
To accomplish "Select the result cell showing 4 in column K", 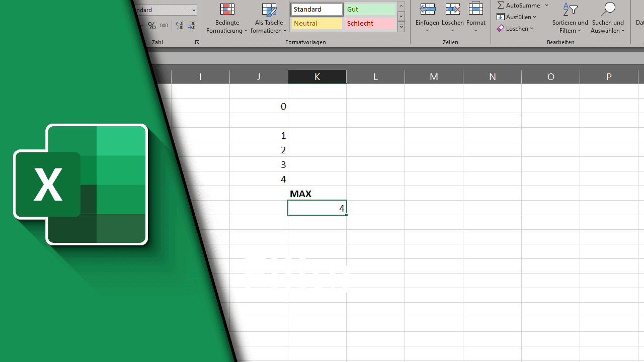I will point(317,208).
